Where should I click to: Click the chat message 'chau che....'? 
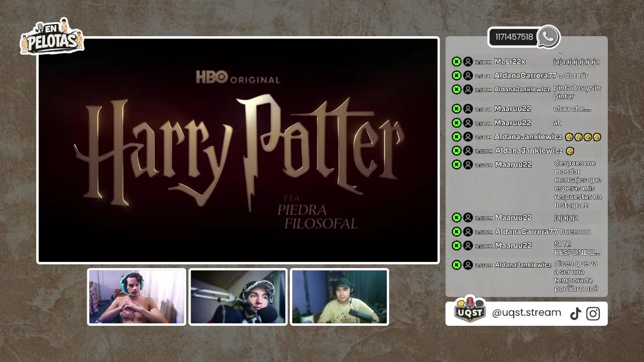pos(572,109)
